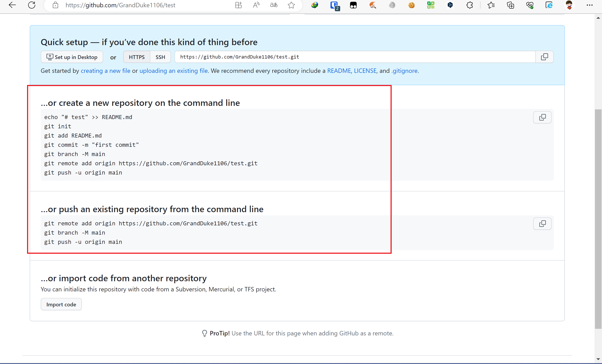Go back using browser back arrow
Screen dimensions: 602x364
pyautogui.click(x=12, y=5)
